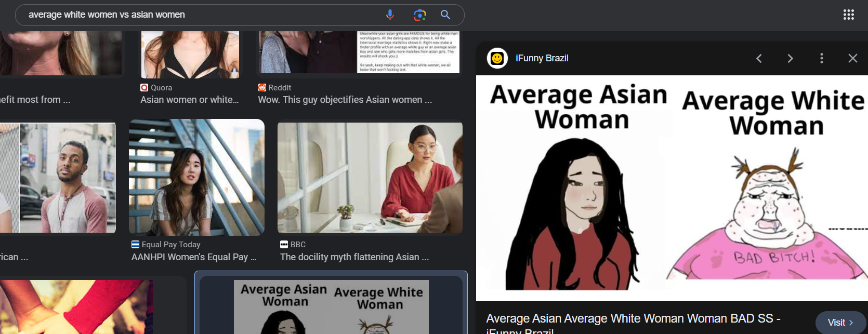Open Google Lens image search
The height and width of the screenshot is (334, 868).
pos(419,15)
